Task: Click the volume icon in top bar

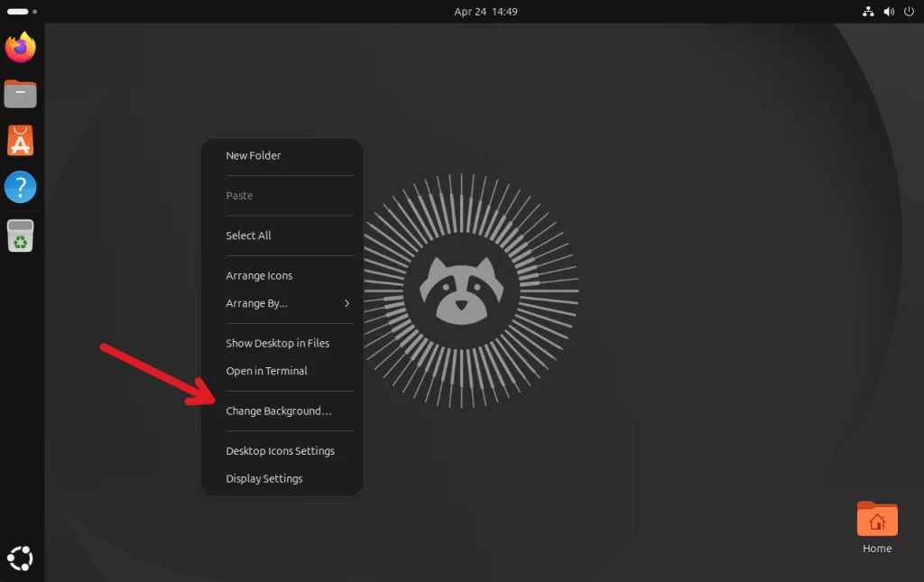Action: [889, 11]
